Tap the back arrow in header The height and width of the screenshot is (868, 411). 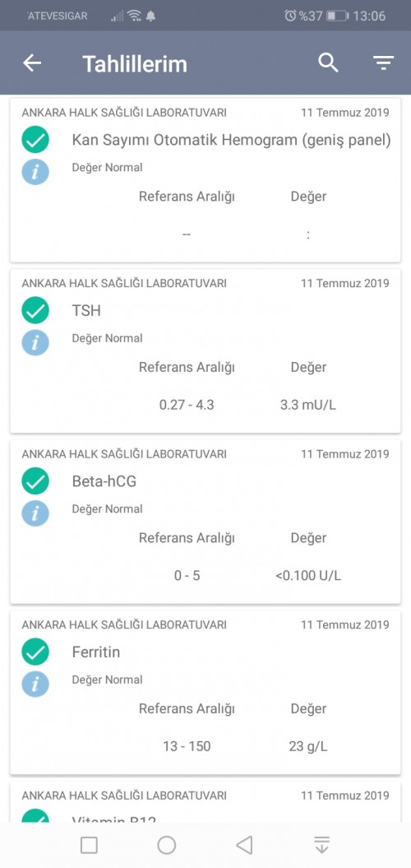31,63
